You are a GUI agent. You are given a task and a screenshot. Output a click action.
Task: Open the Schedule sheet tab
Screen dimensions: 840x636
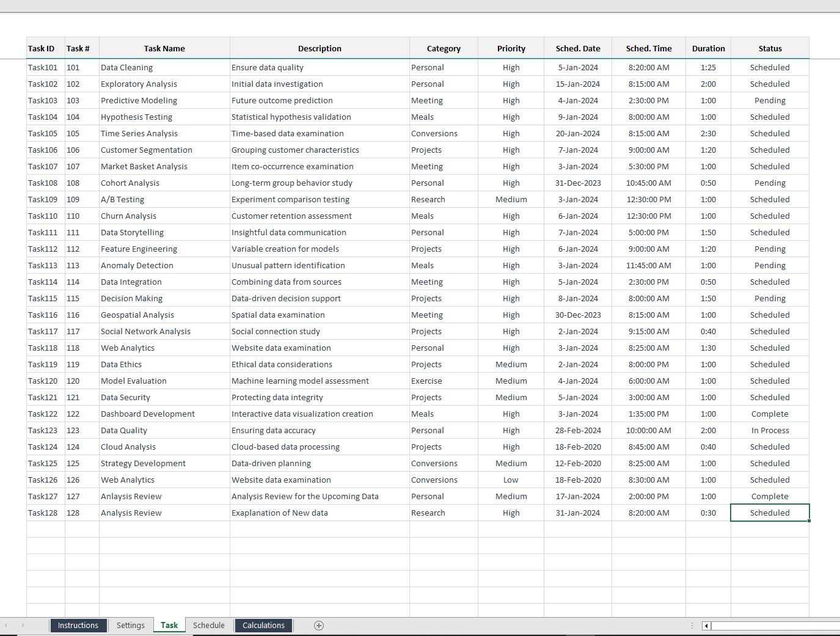209,625
